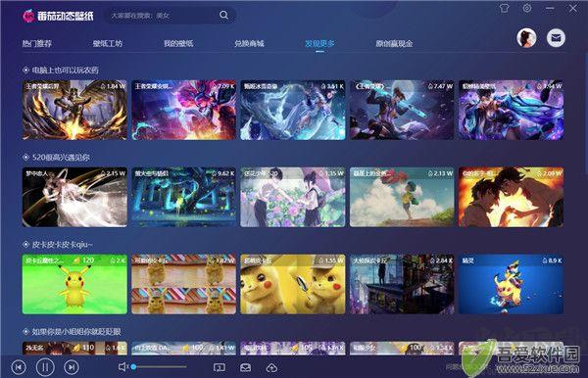588x378 pixels.
Task: Click the volume slider track
Action: (x=159, y=367)
